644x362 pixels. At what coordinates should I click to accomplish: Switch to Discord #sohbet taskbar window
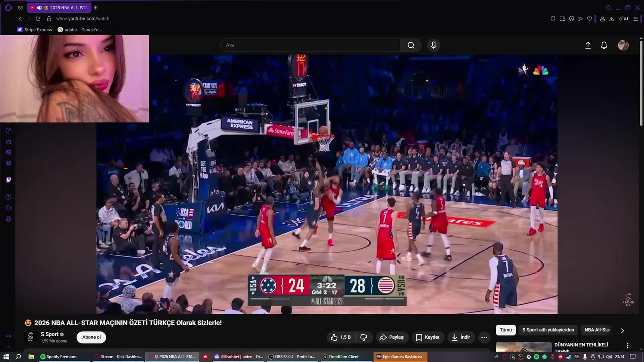pos(238,357)
